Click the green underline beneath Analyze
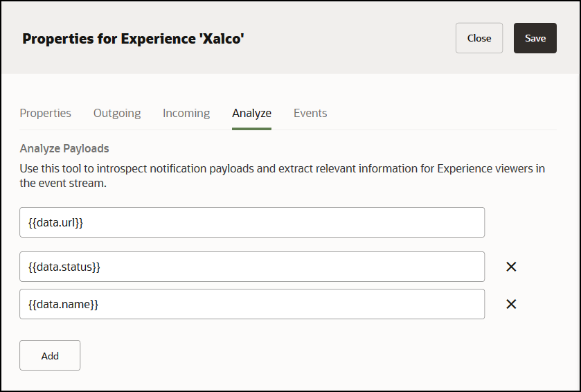The width and height of the screenshot is (581, 392). click(251, 128)
